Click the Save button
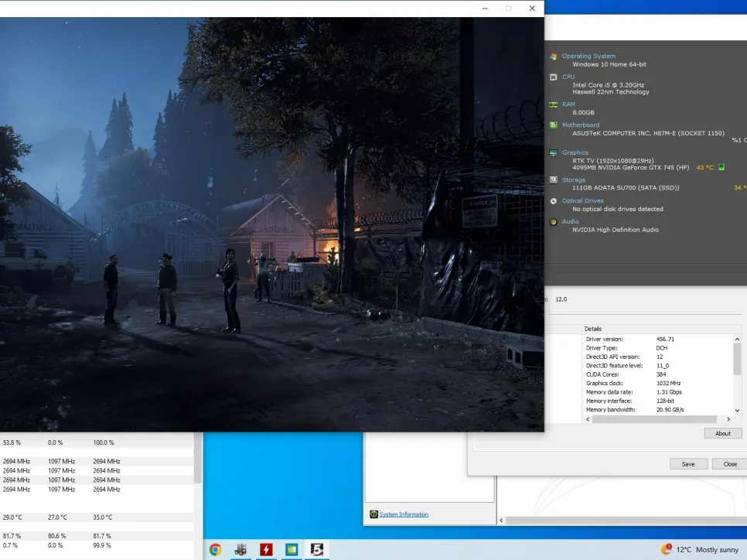This screenshot has width=747, height=560. pos(688,464)
